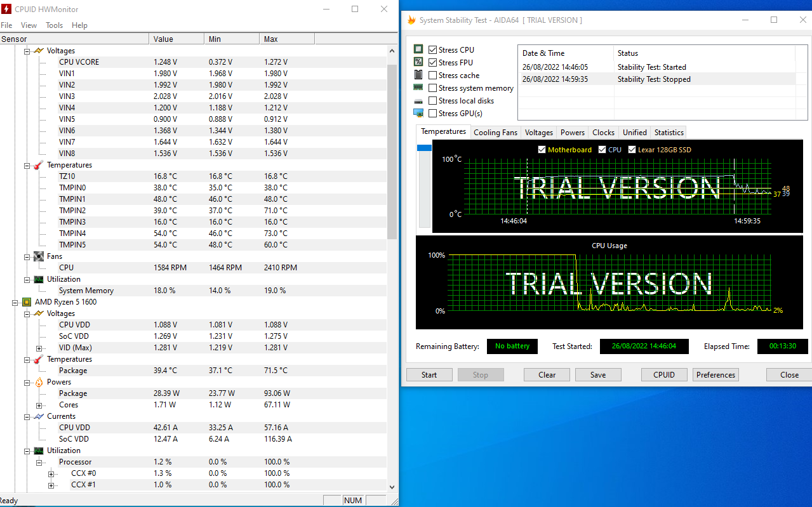812x507 pixels.
Task: Click the Ryzen Voltages lightning icon
Action: 38,313
